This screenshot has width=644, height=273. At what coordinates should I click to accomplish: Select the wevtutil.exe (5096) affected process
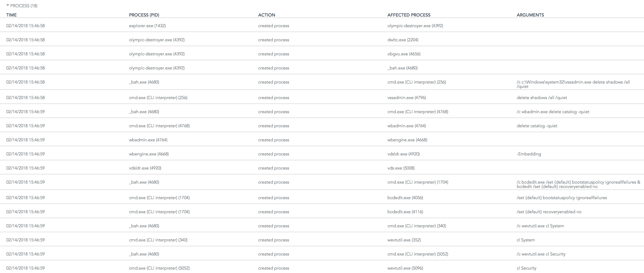(405, 268)
